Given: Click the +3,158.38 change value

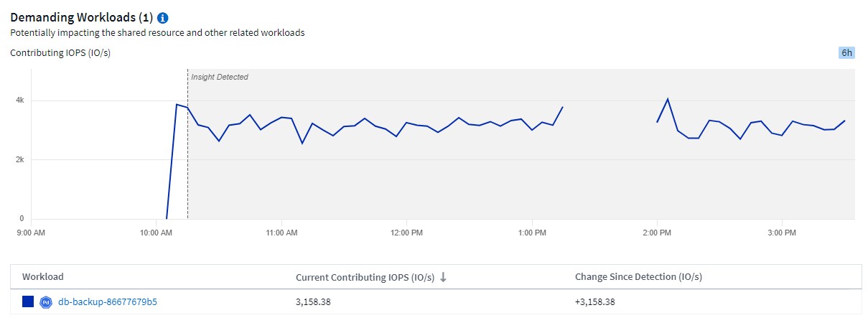Looking at the screenshot, I should [x=595, y=302].
